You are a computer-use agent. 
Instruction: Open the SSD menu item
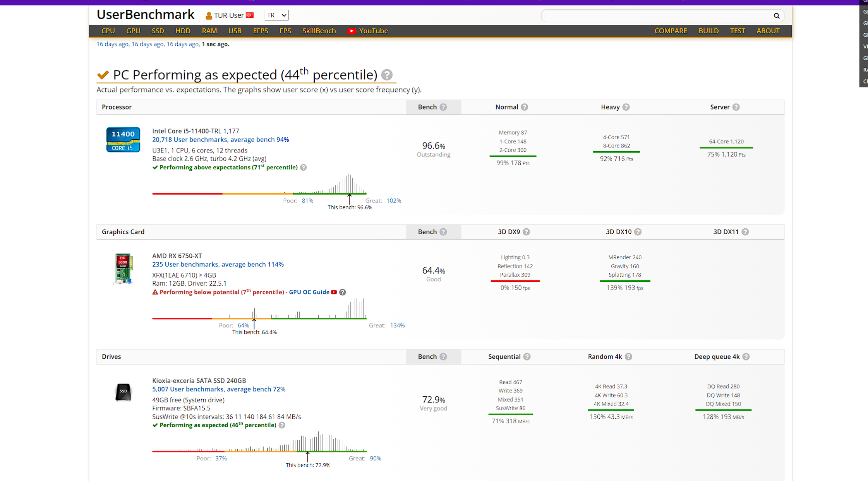point(158,31)
